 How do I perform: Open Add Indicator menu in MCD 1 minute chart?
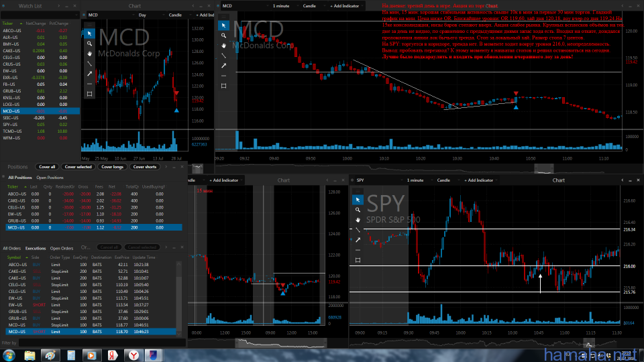click(x=345, y=6)
